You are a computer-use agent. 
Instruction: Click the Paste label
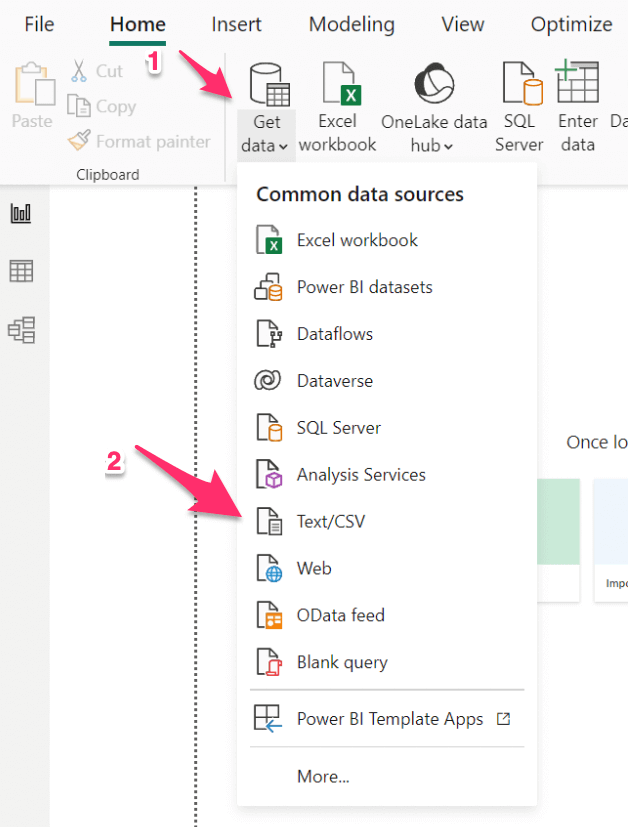[x=32, y=121]
